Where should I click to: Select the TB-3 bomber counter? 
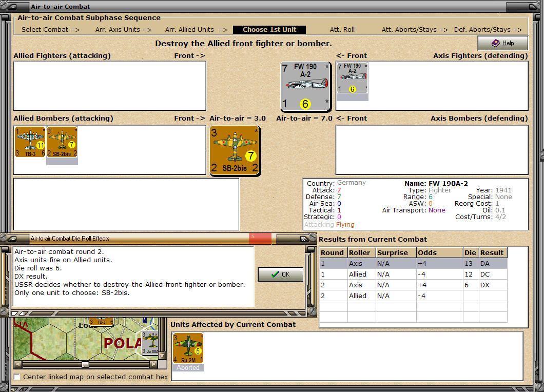click(x=30, y=142)
